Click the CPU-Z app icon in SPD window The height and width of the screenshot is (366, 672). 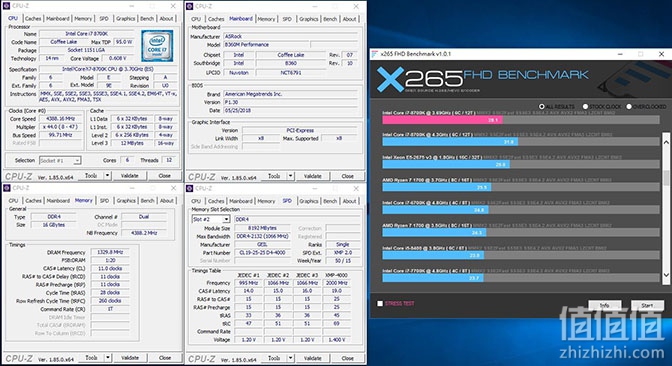[190, 188]
